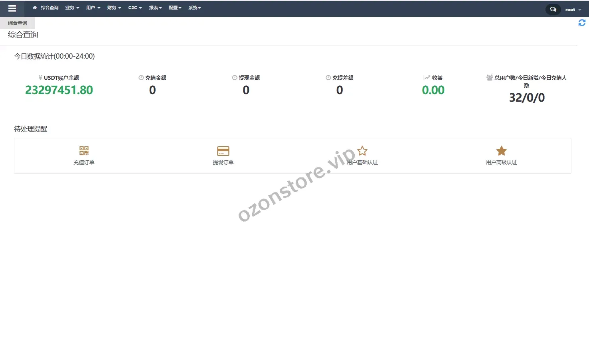This screenshot has width=589, height=364.
Task: Expand the 业务 dropdown menu
Action: tap(72, 8)
